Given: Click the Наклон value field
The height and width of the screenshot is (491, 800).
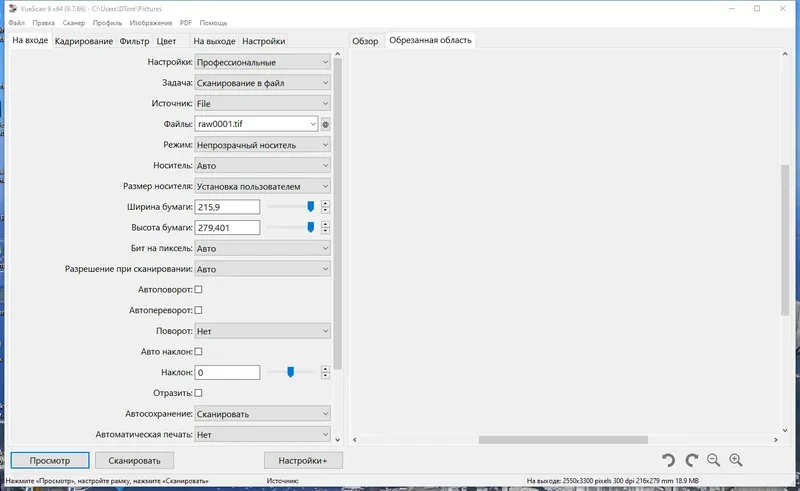Looking at the screenshot, I should coord(227,373).
